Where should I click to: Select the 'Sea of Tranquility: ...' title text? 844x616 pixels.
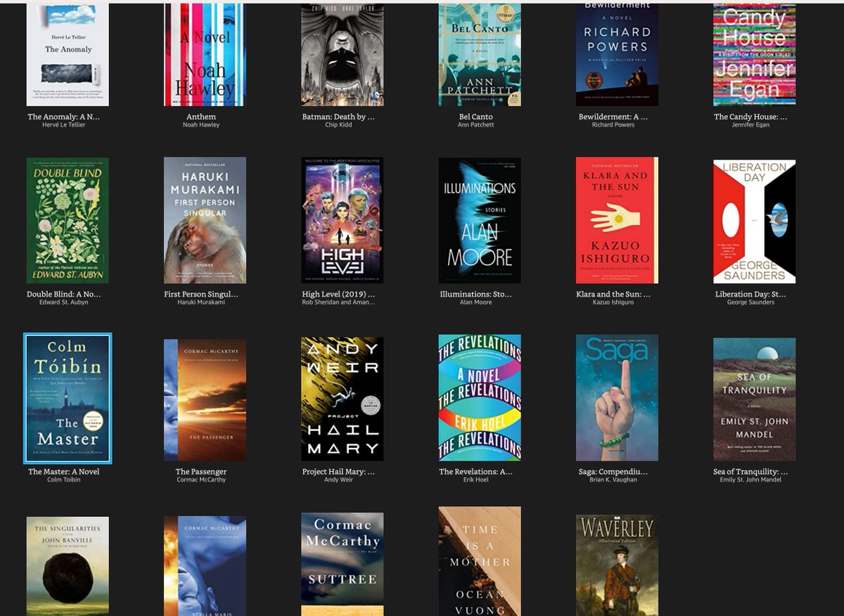[x=750, y=472]
